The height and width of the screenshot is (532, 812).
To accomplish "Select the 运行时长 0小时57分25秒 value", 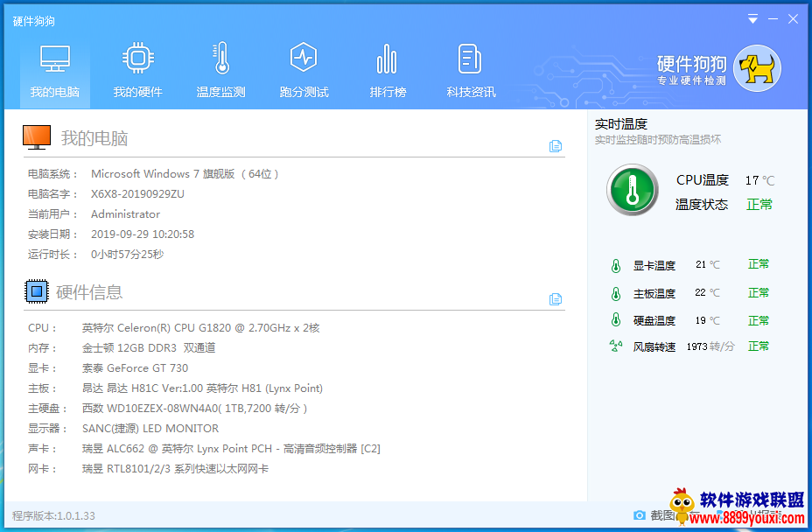I will pyautogui.click(x=128, y=255).
